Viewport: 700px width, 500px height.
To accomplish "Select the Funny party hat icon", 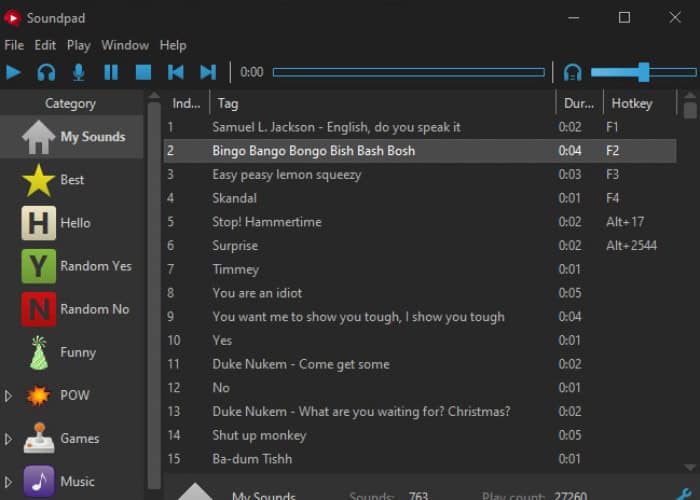I will [38, 353].
